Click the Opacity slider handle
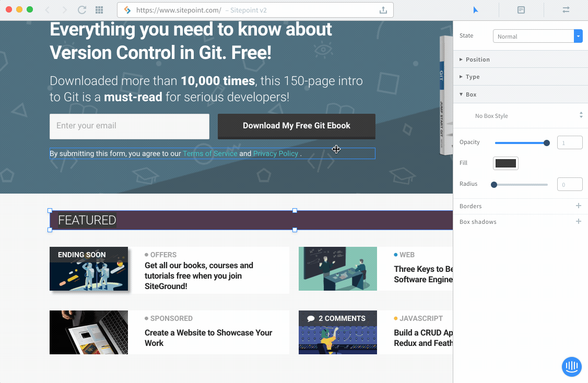 coord(546,143)
